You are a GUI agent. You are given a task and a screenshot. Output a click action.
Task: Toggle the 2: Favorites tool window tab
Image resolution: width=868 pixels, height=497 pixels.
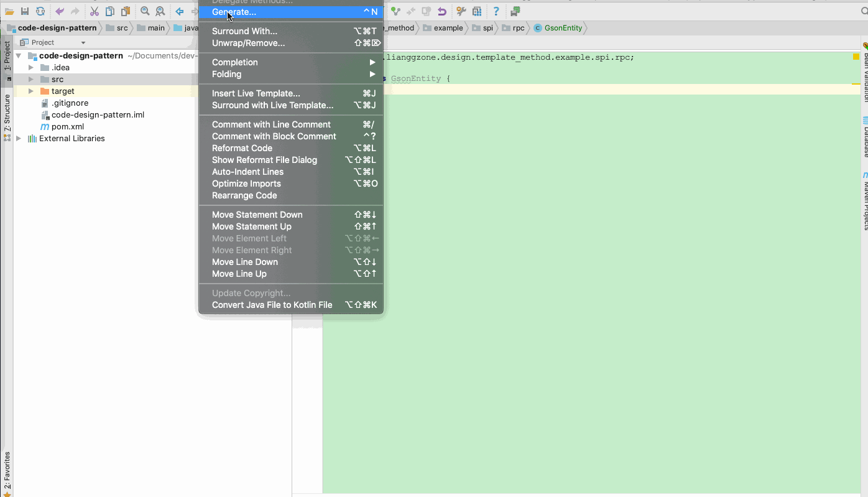click(x=7, y=471)
